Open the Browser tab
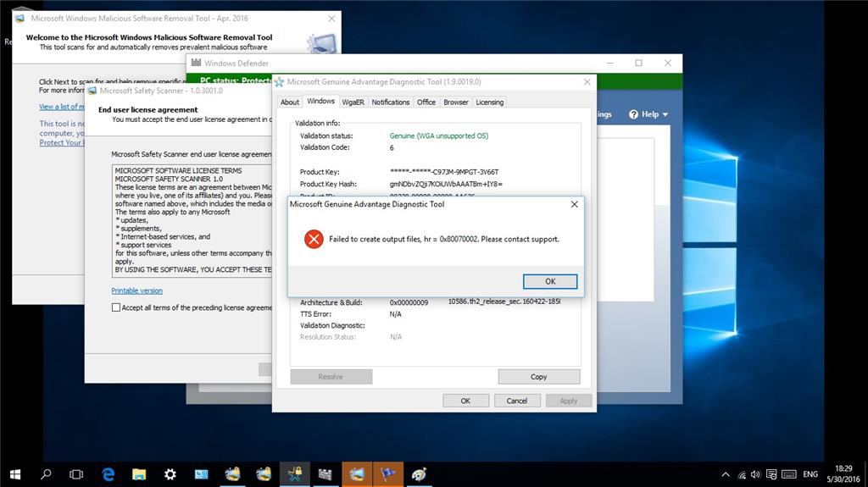This screenshot has width=868, height=487. pos(455,102)
